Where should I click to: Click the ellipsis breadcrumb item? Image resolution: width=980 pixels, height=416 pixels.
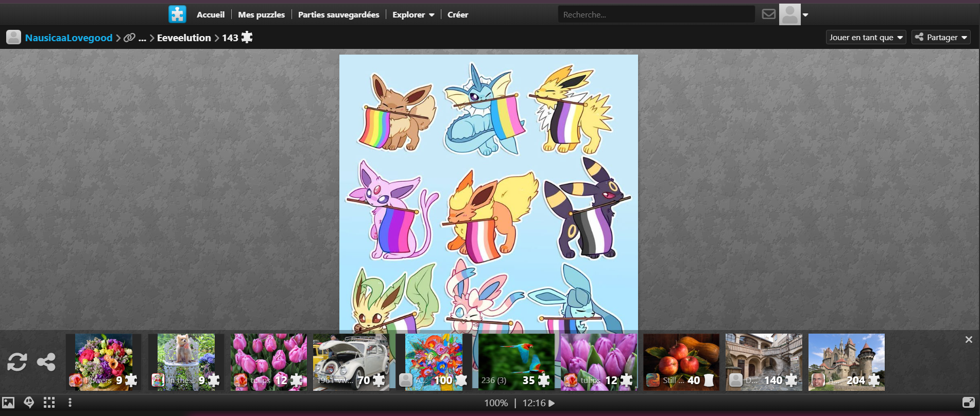pos(143,38)
